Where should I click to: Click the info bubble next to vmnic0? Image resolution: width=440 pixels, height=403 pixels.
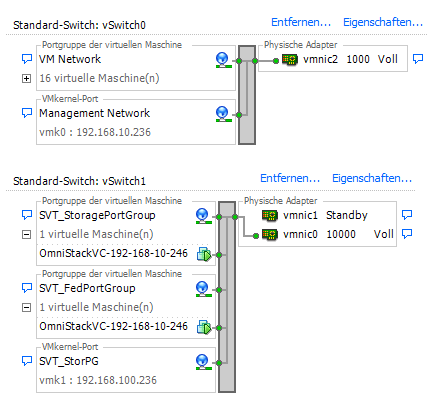coord(407,234)
